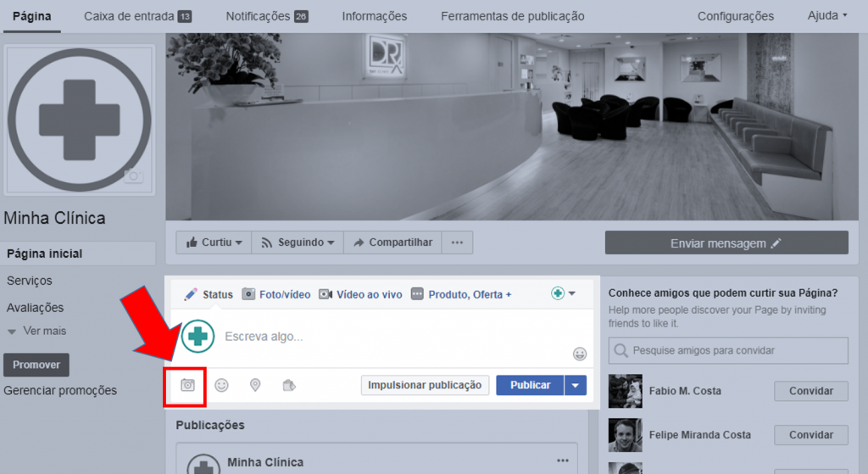Screen dimensions: 868x474
Task: Open the Notificações tab
Action: tap(267, 16)
